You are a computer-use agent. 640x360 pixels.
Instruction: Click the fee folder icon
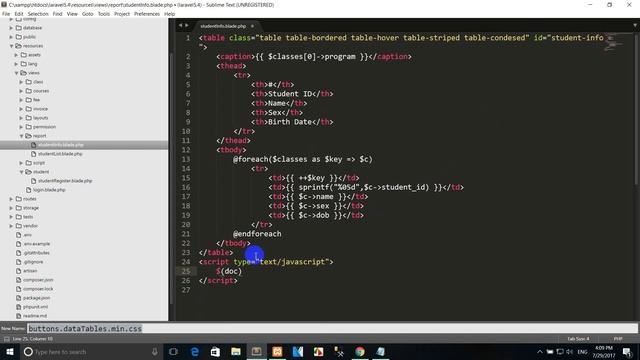[29, 100]
